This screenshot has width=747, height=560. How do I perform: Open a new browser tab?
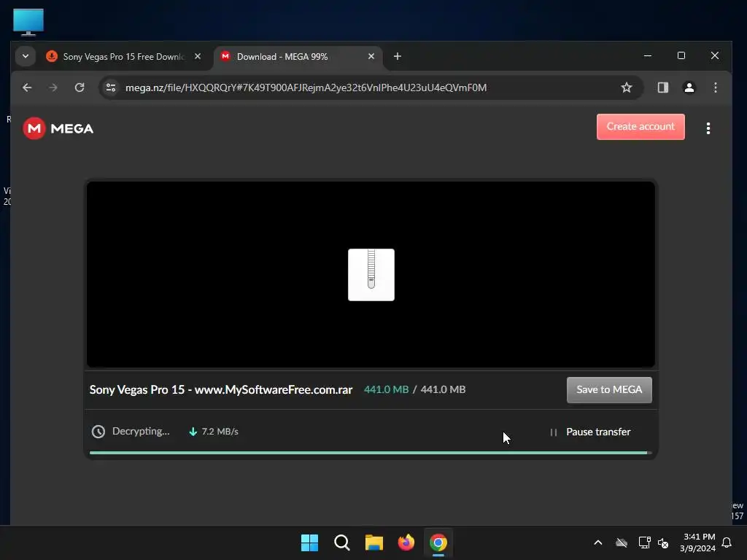tap(398, 56)
